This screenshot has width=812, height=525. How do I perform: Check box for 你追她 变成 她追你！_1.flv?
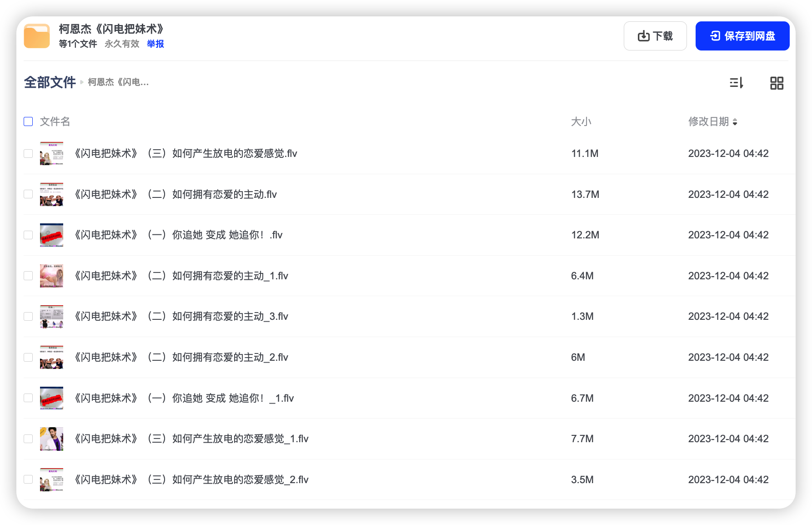[28, 398]
